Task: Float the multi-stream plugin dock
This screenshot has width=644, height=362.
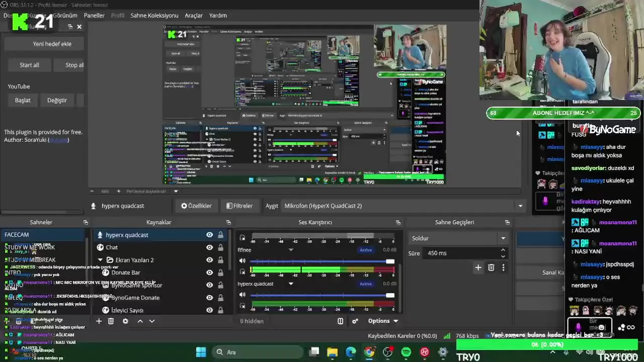Action: [70, 27]
